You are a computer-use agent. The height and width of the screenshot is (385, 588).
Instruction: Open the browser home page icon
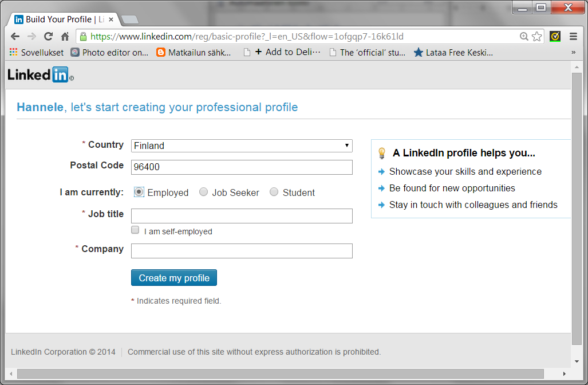pos(65,37)
